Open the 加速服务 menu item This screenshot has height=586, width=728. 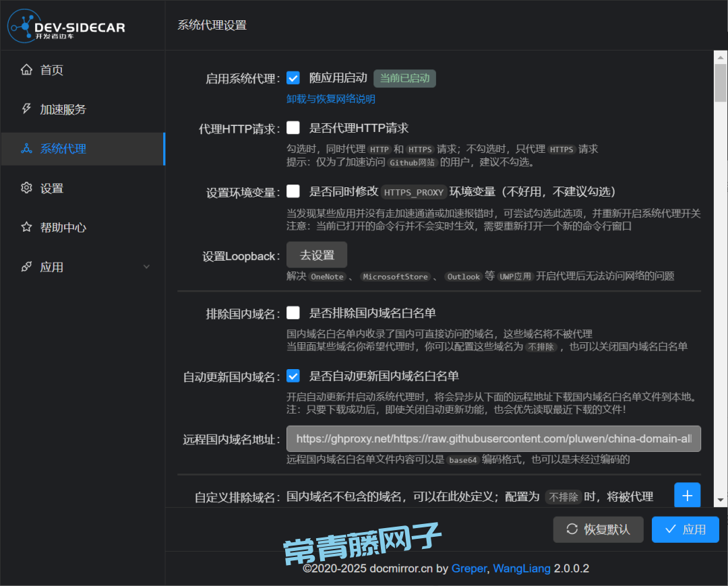click(63, 109)
